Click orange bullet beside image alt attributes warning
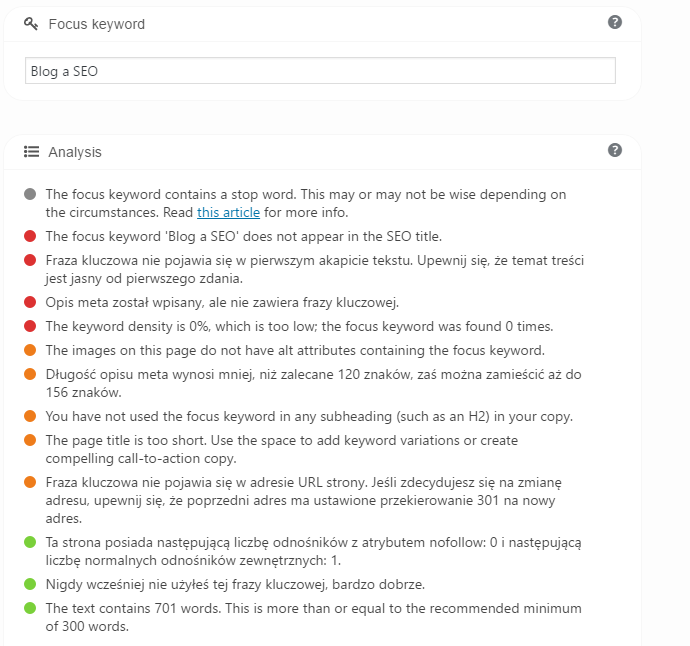Screen dimensions: 690x646 coord(31,350)
